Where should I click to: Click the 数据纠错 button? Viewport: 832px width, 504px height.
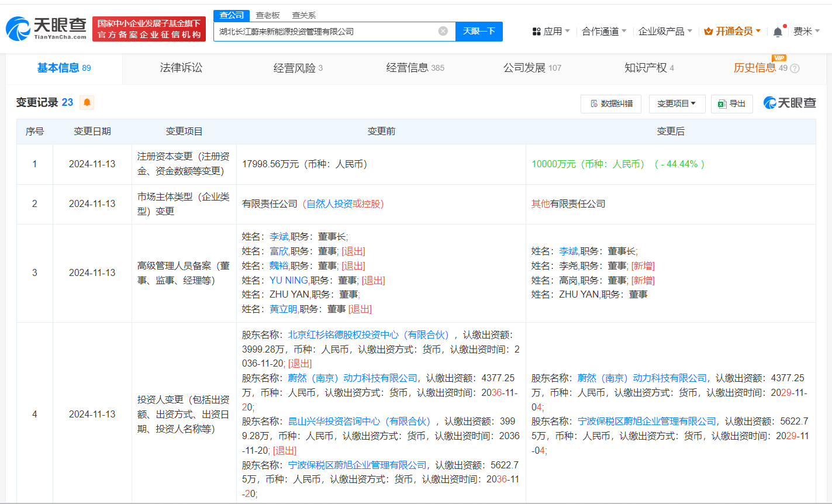(611, 103)
